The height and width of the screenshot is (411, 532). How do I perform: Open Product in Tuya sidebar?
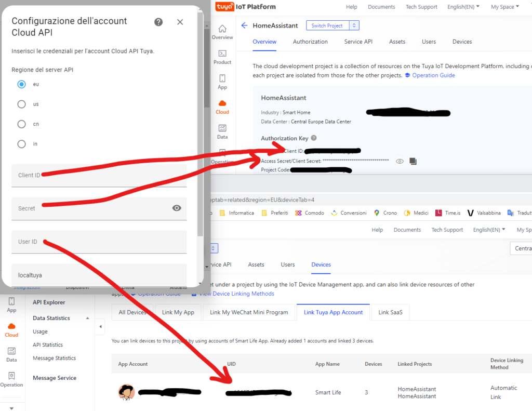222,57
